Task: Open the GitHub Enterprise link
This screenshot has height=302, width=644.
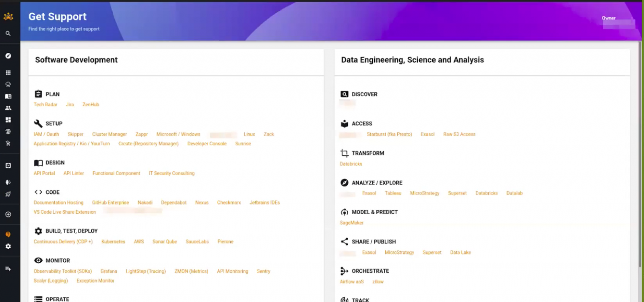Action: pyautogui.click(x=111, y=203)
